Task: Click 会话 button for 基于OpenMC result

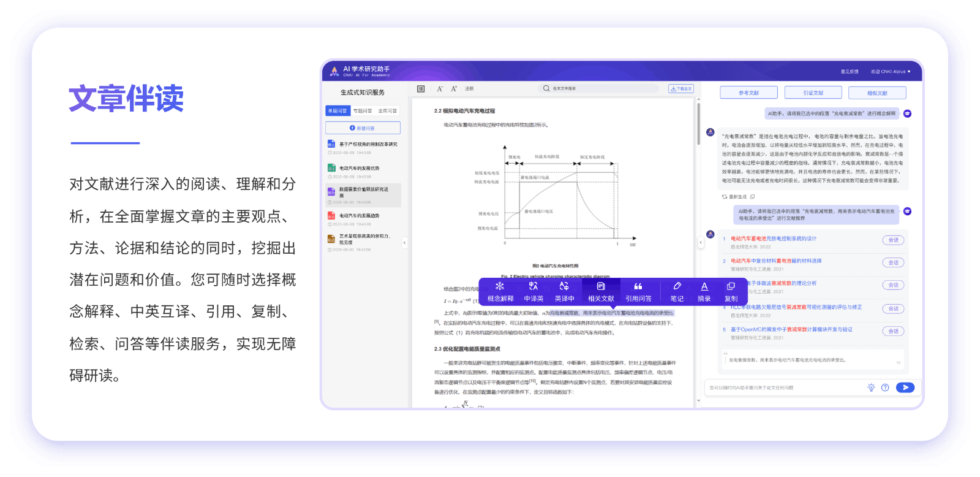Action: [893, 331]
